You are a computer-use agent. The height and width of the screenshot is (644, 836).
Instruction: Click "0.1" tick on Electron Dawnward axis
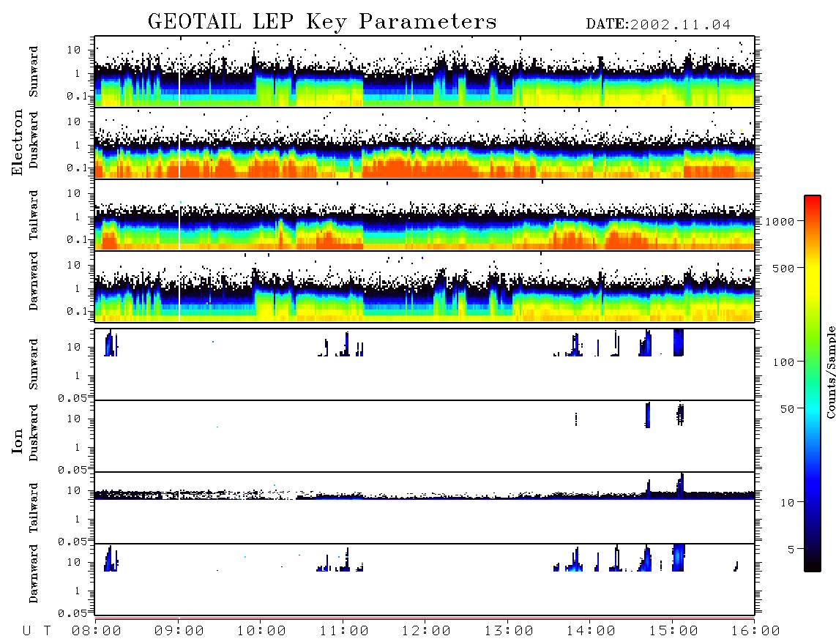[x=77, y=311]
